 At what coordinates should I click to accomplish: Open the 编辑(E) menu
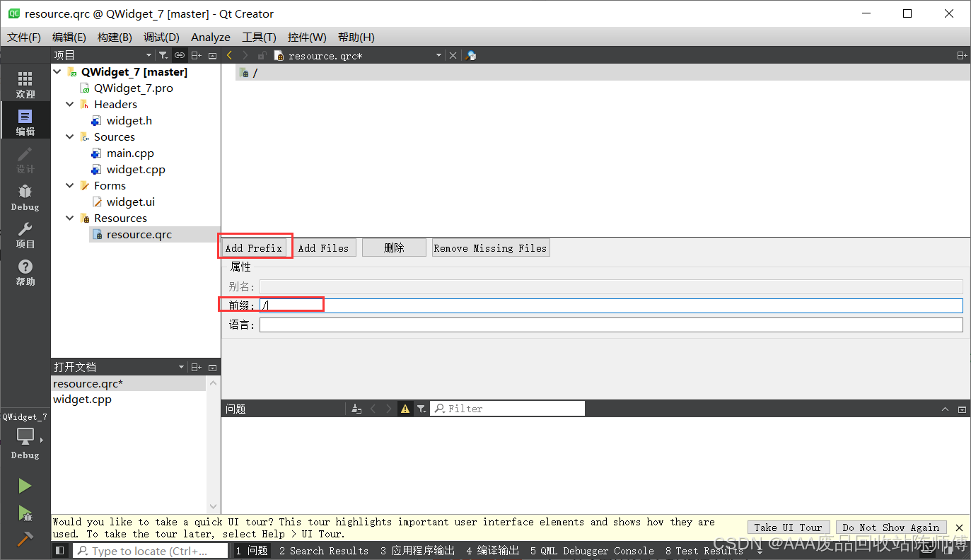tap(69, 37)
